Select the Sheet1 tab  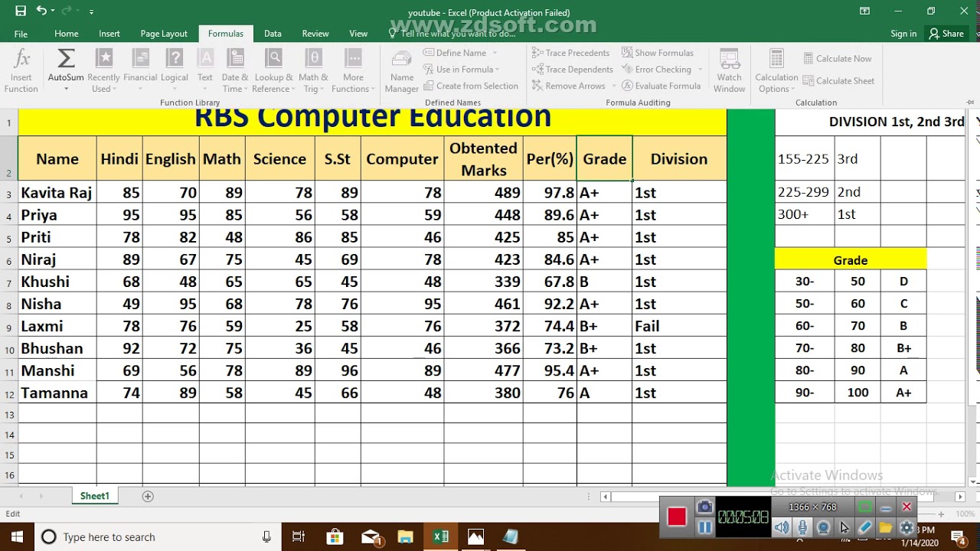95,496
